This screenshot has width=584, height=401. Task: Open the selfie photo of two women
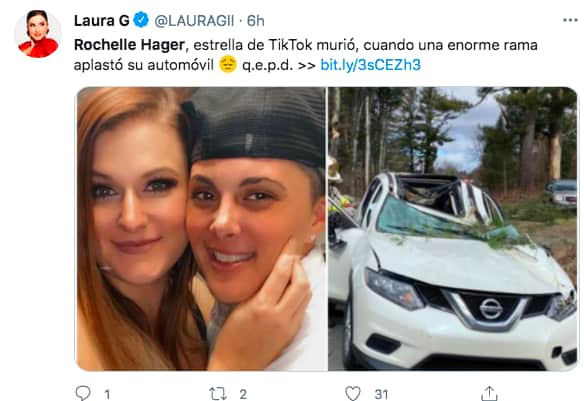click(201, 229)
